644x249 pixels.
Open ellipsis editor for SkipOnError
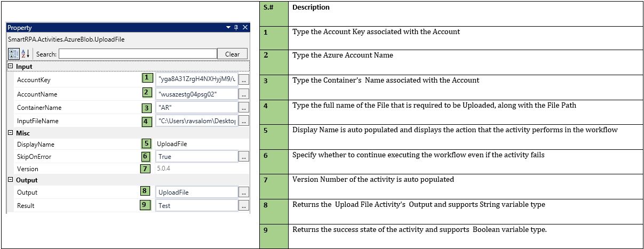click(x=244, y=157)
